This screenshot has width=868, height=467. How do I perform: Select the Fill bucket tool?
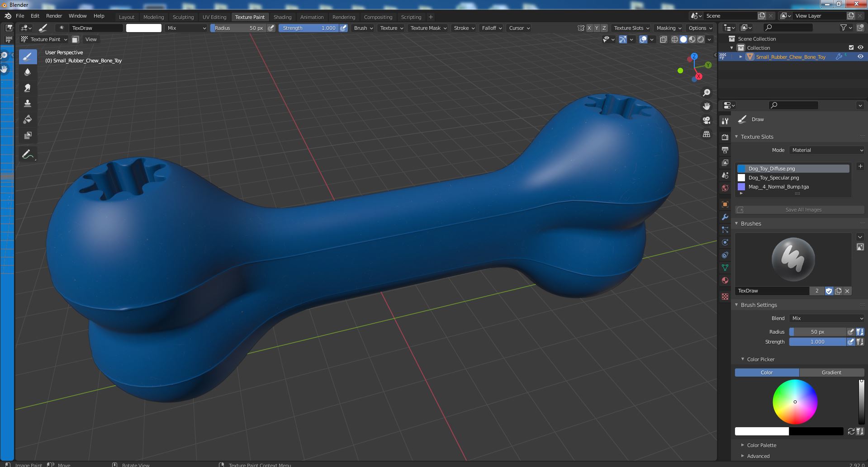pyautogui.click(x=28, y=119)
